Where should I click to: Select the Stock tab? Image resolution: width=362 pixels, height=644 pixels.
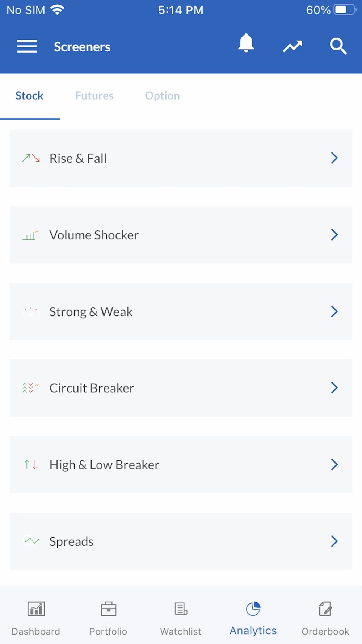[29, 96]
